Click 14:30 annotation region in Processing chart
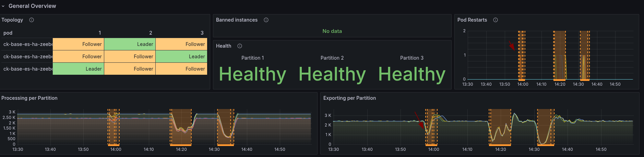Viewport: 644px width, 157px height. click(x=226, y=127)
